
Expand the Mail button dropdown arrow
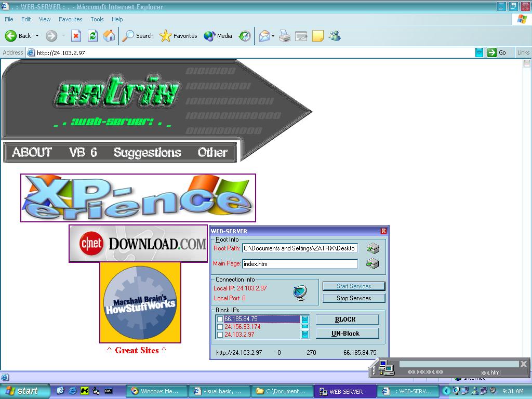point(273,36)
